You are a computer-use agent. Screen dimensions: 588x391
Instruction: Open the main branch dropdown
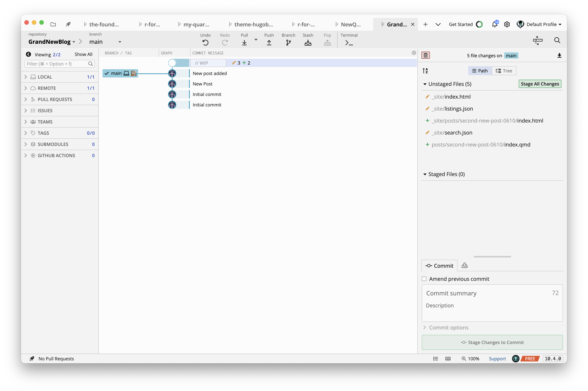point(120,42)
